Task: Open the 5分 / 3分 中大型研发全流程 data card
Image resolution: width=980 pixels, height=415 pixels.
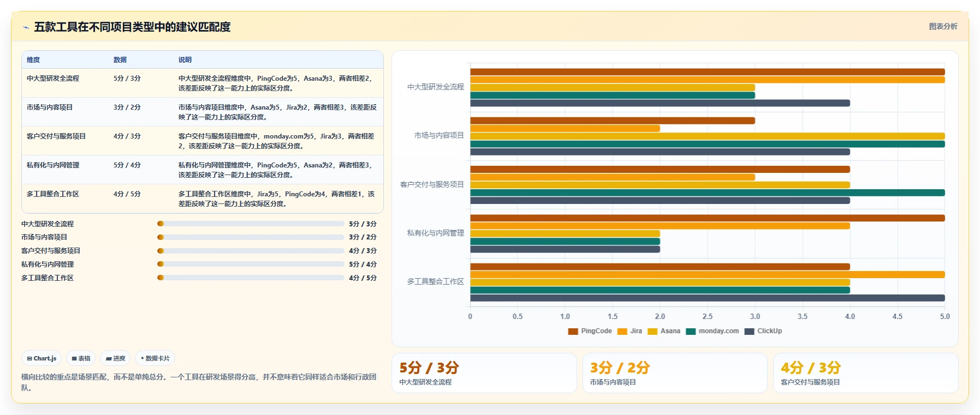Action: pos(484,373)
